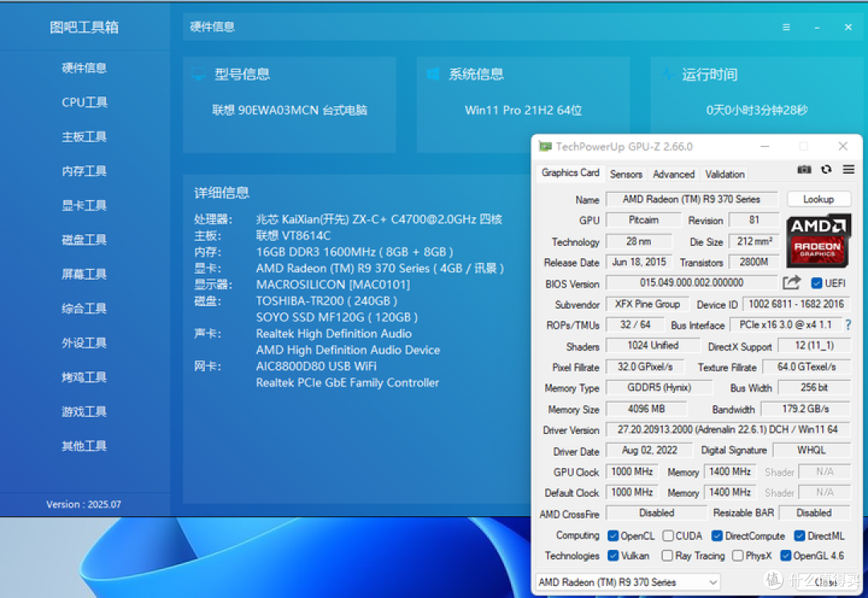Click the Subvendor XFX Pine Group field
This screenshot has height=598, width=868.
[647, 304]
